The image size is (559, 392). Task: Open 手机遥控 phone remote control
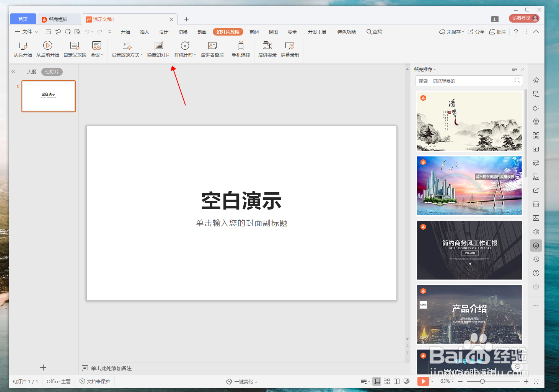click(241, 50)
